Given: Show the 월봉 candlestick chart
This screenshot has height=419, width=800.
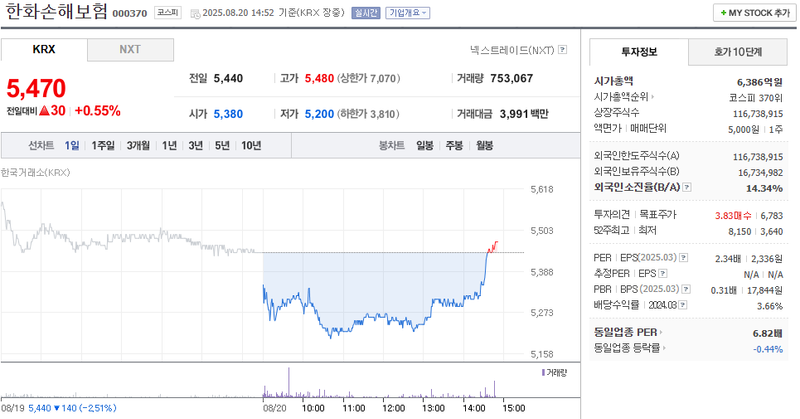Looking at the screenshot, I should [x=484, y=146].
